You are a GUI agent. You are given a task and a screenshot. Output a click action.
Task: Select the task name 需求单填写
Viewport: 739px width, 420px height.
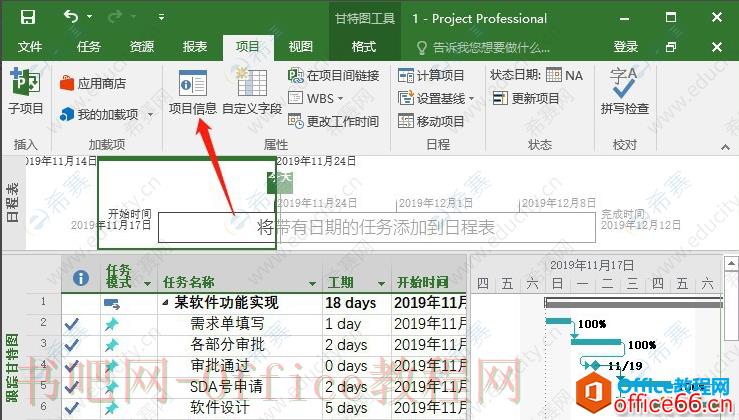point(227,323)
